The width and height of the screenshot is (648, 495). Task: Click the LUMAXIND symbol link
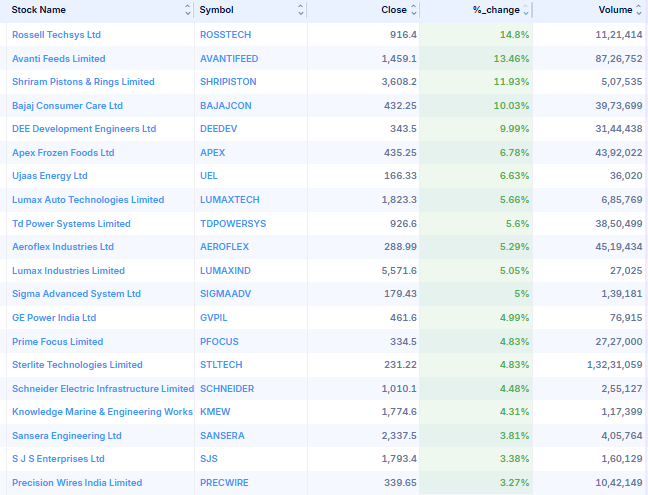[225, 271]
